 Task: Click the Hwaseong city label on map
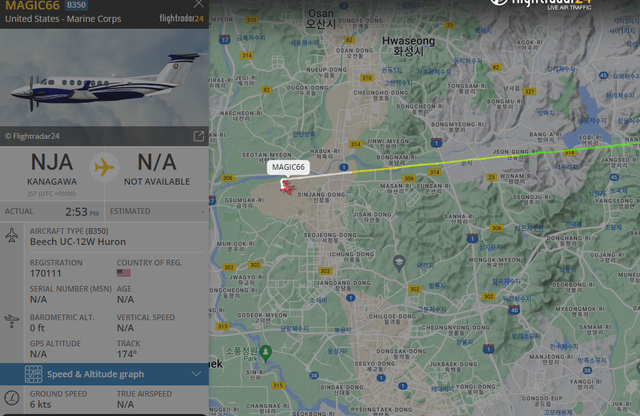pos(409,46)
